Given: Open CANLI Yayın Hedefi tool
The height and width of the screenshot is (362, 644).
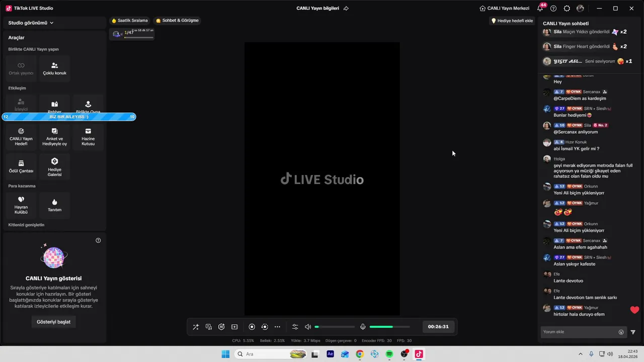Looking at the screenshot, I should (21, 137).
